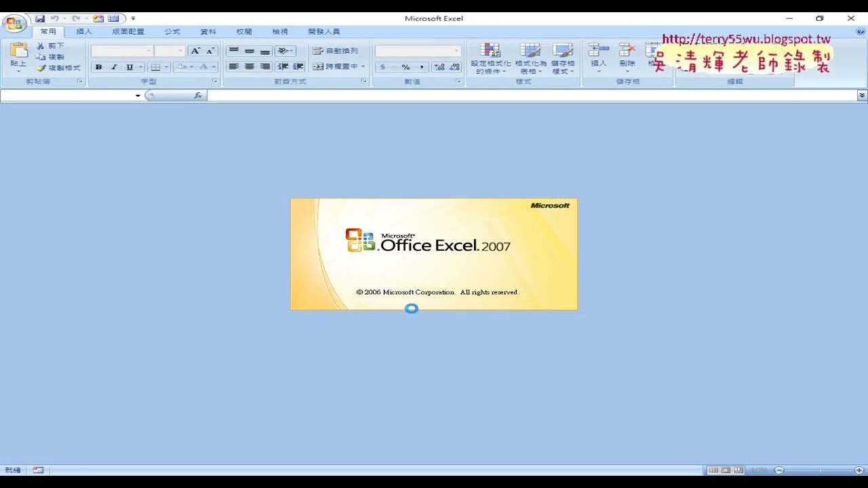Open the 剪貼簿 clipboard dialog launcher
This screenshot has height=488, width=868.
[79, 81]
